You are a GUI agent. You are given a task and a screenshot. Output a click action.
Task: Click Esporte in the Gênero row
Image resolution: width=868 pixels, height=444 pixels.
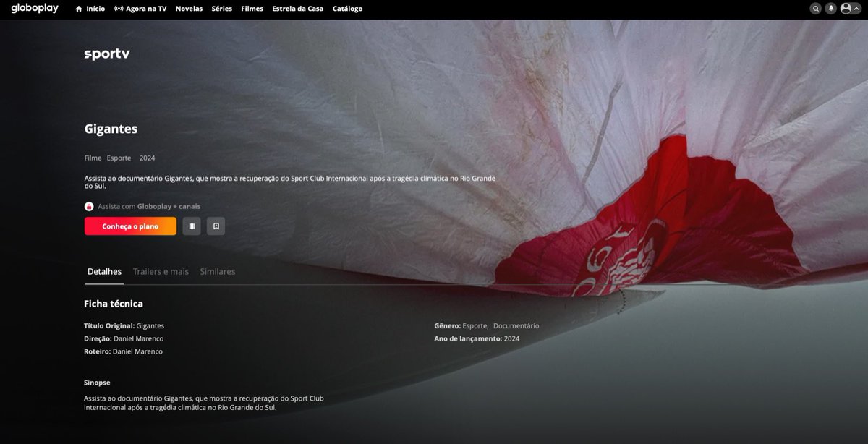[x=475, y=325]
